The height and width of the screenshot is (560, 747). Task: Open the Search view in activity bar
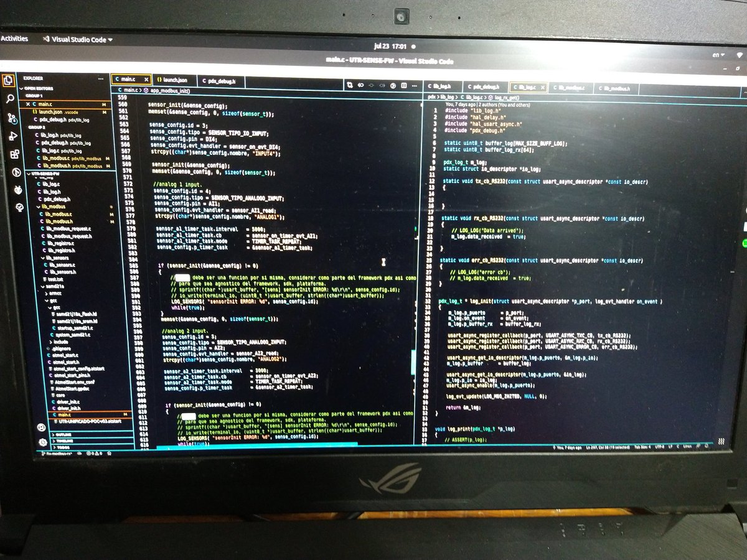(x=10, y=99)
